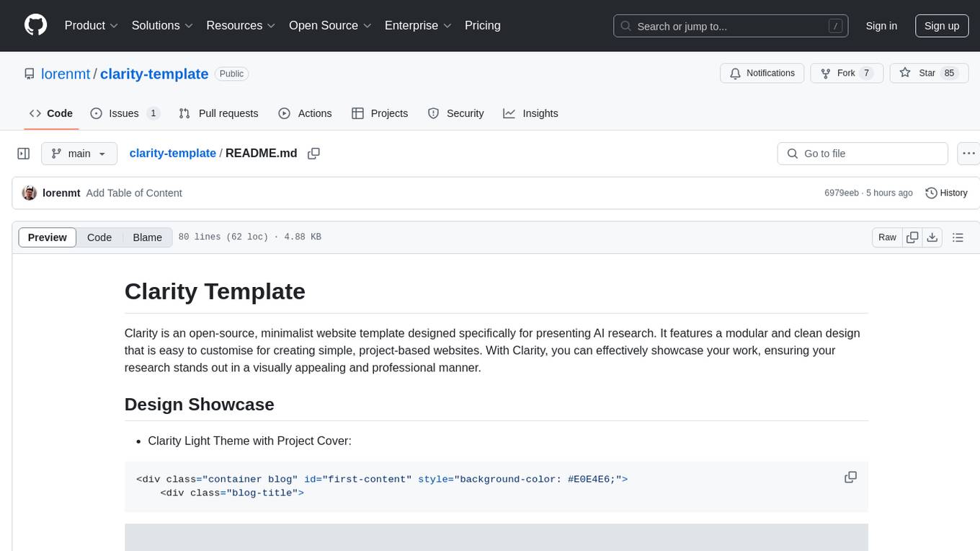Open the lorenmt owner profile link
980x551 pixels.
pyautogui.click(x=66, y=74)
